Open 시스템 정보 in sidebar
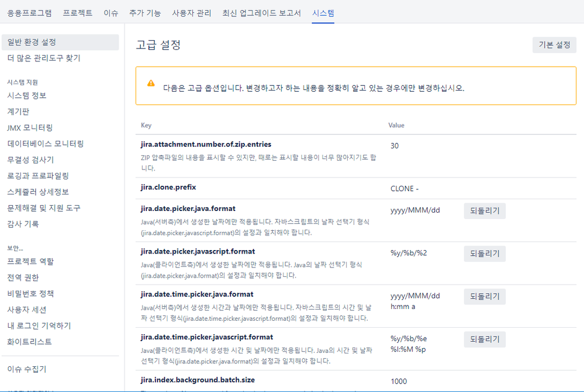The height and width of the screenshot is (392, 584). click(27, 96)
